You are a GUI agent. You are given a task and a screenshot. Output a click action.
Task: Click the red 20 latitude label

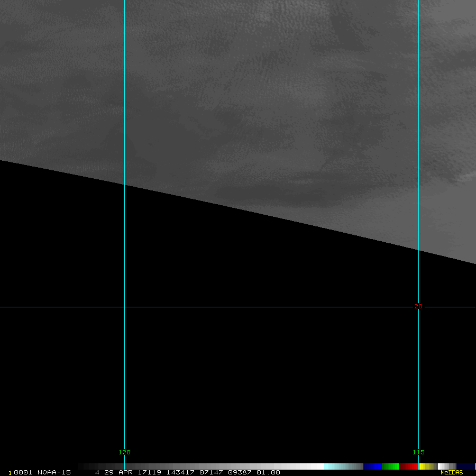418,306
